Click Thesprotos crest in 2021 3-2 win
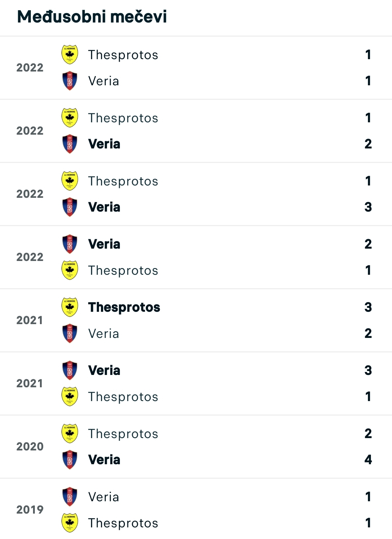The height and width of the screenshot is (539, 392). pyautogui.click(x=70, y=307)
